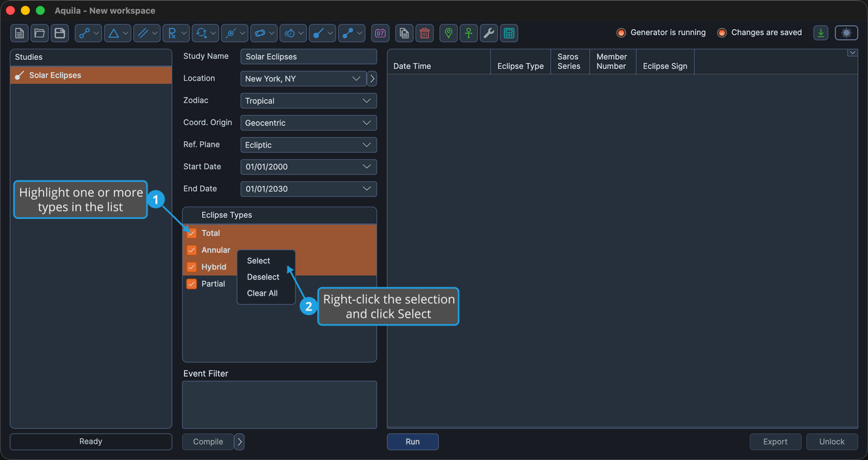Select the circular arrows return study tool
The height and width of the screenshot is (460, 868).
click(x=205, y=33)
